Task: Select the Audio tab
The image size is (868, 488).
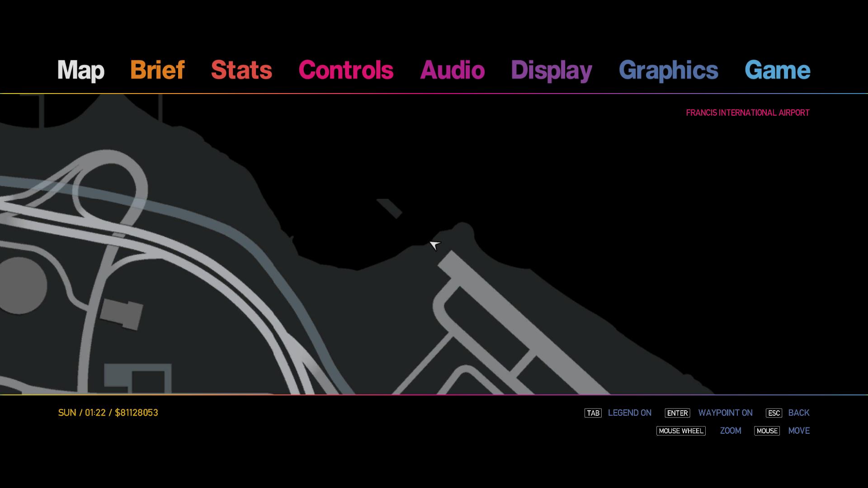Action: (452, 70)
